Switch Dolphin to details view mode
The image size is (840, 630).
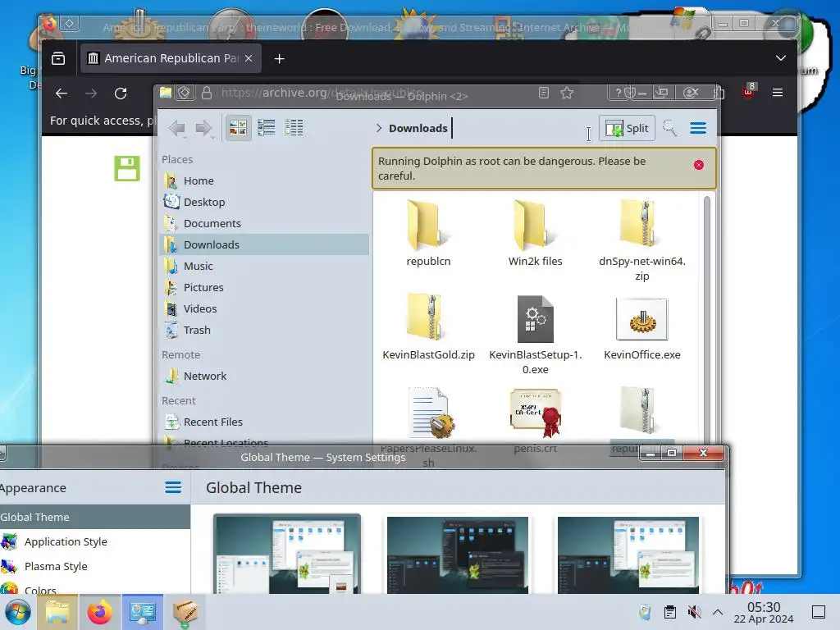click(294, 128)
